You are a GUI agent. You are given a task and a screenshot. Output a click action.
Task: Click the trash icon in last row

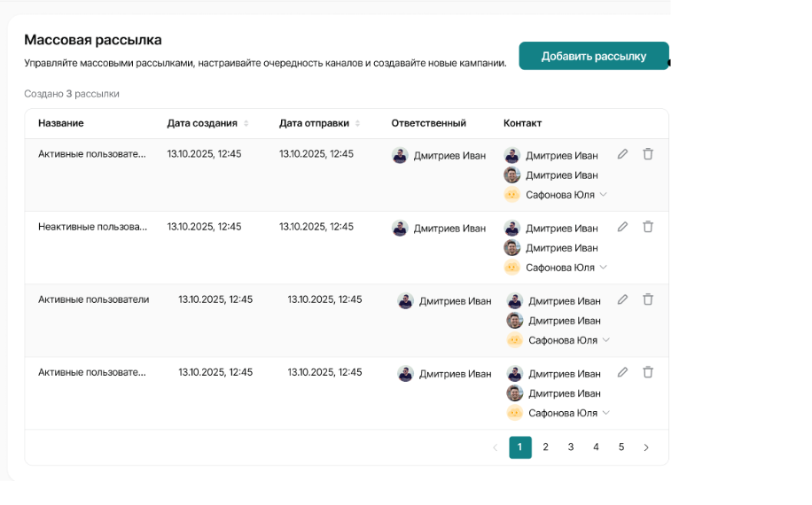(x=648, y=372)
